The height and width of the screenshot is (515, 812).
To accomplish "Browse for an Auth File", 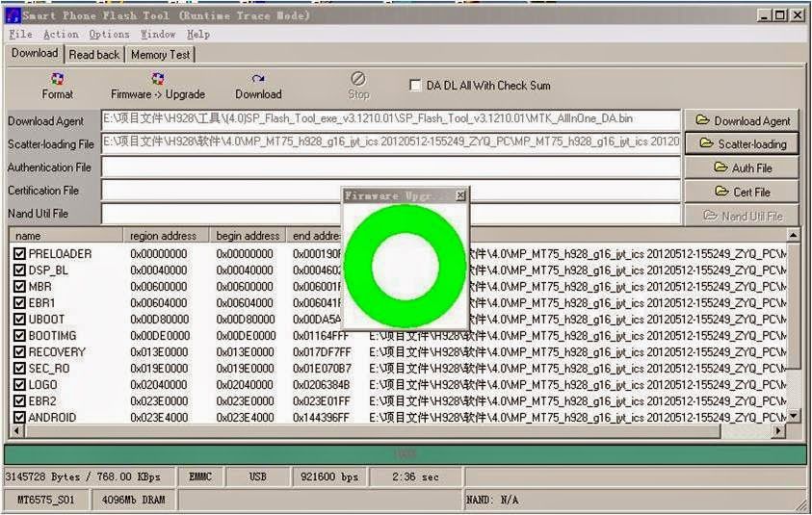I will click(742, 167).
